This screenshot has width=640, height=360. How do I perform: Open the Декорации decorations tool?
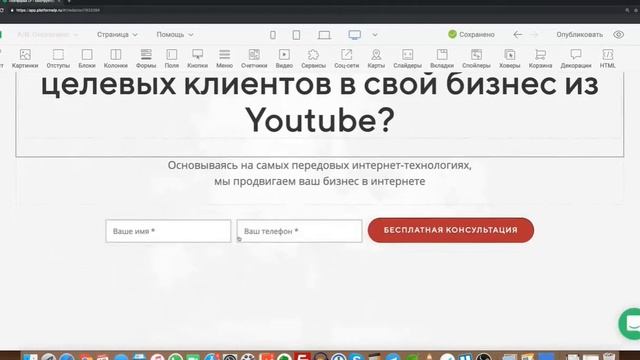pyautogui.click(x=576, y=58)
